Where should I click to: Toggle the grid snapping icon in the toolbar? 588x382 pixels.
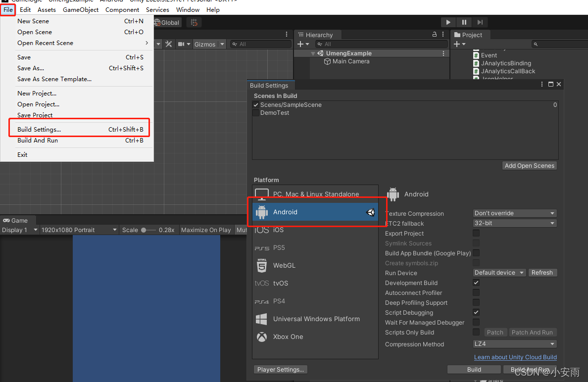[194, 22]
